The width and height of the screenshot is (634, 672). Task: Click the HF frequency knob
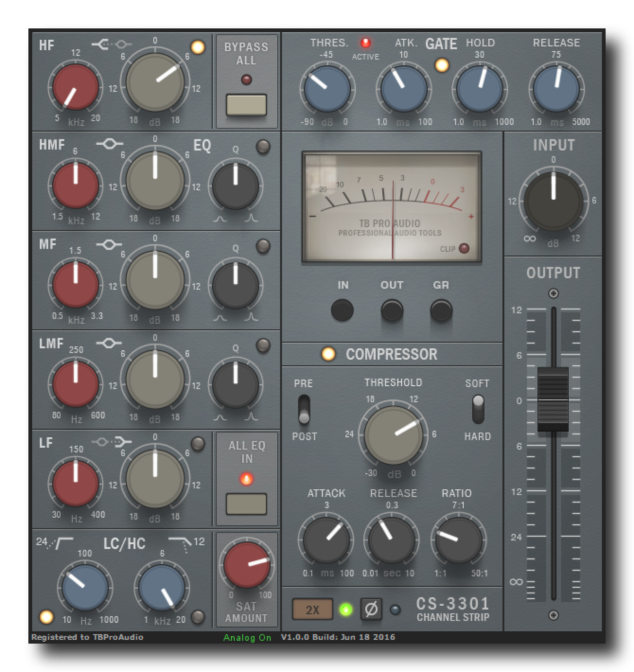(x=76, y=88)
